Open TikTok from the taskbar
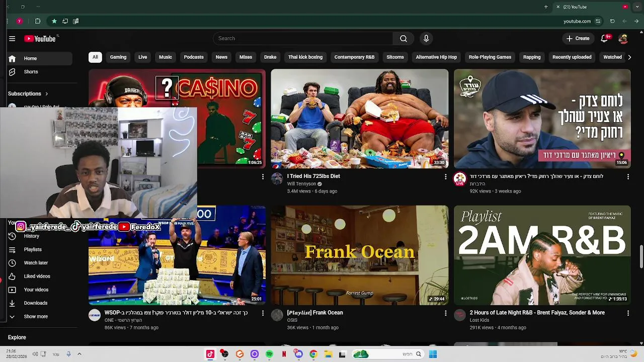Screen dimensions: 644x362 click(210, 354)
